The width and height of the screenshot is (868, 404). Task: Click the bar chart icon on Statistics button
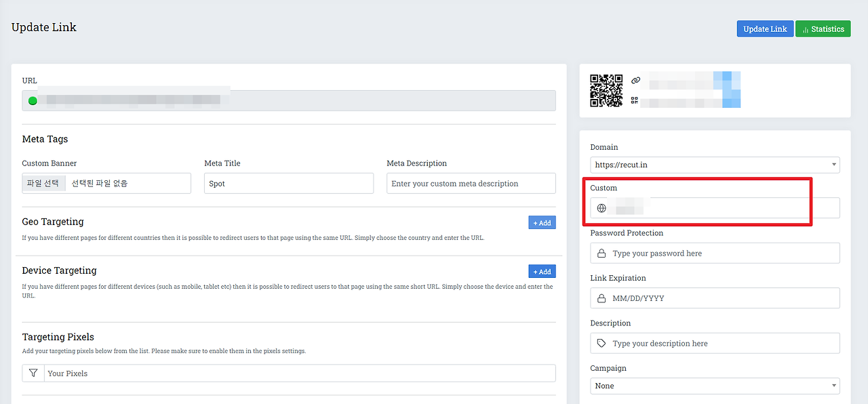[x=806, y=30]
